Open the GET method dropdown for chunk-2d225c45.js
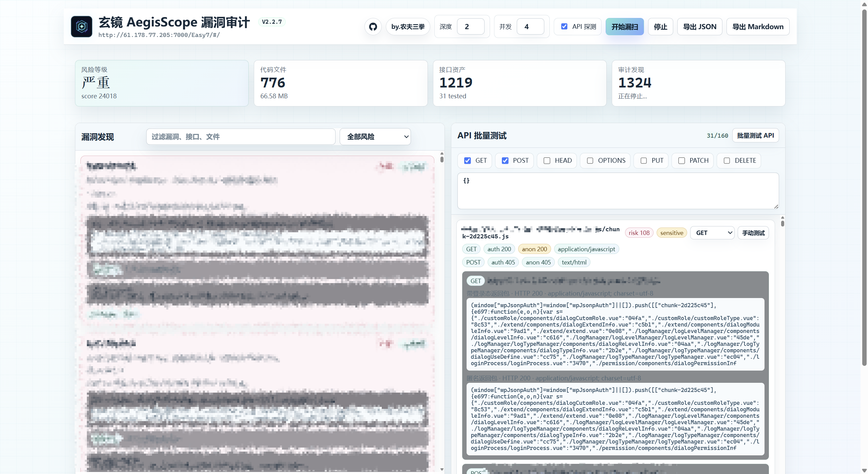The height and width of the screenshot is (474, 868). click(x=712, y=233)
